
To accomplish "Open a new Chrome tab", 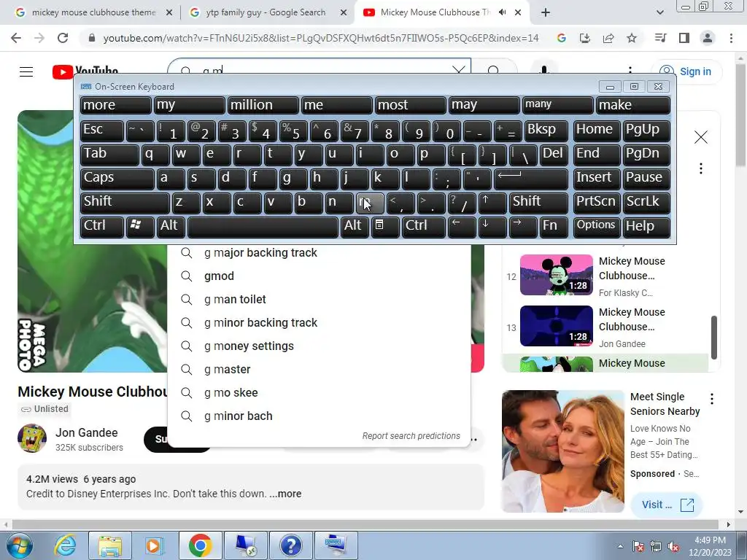I will click(546, 13).
